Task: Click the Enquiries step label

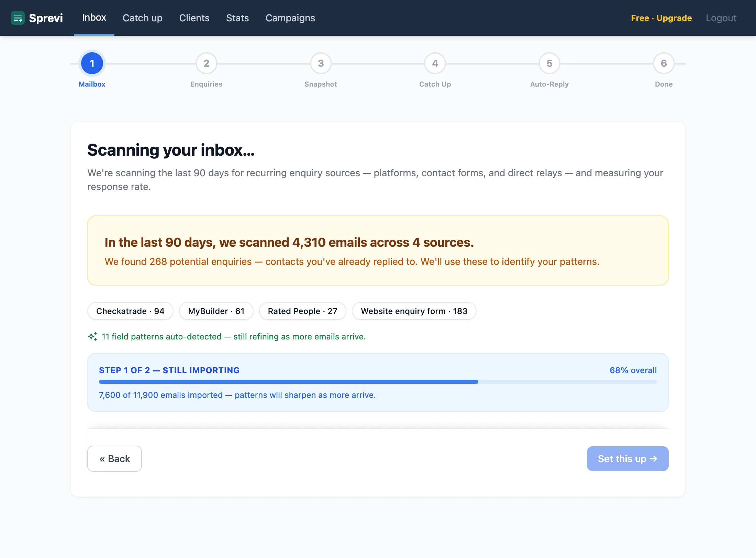Action: click(x=206, y=84)
